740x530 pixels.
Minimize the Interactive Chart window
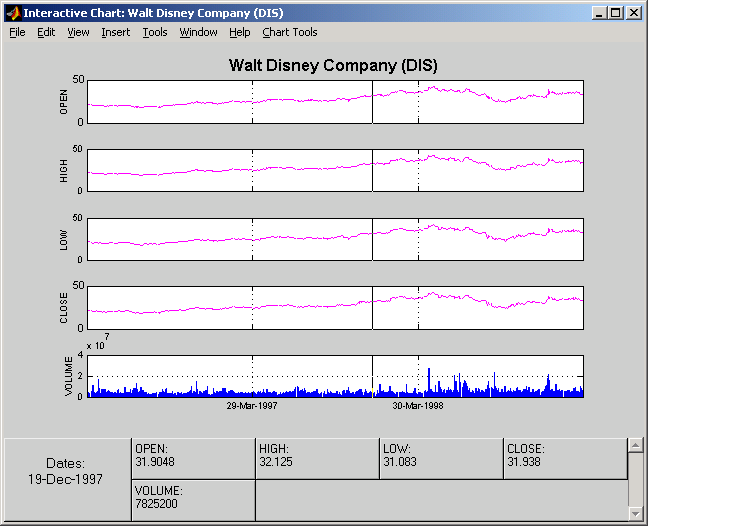[x=599, y=13]
